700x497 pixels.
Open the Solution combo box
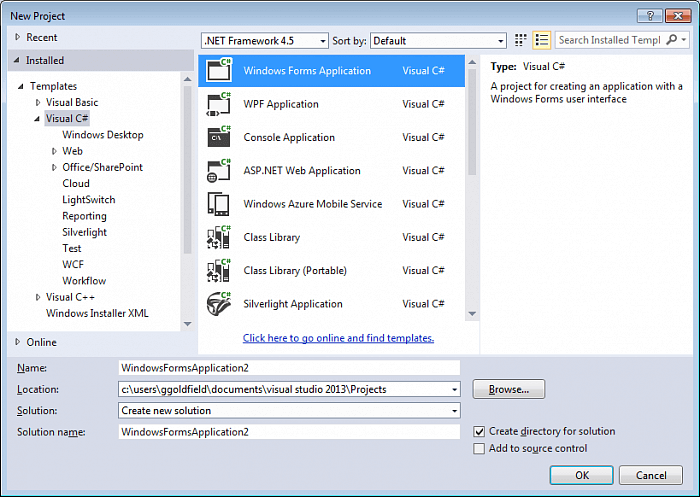288,411
